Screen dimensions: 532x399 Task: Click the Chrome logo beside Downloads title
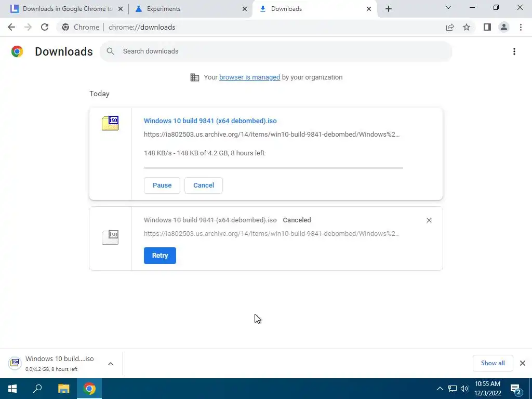click(x=17, y=51)
